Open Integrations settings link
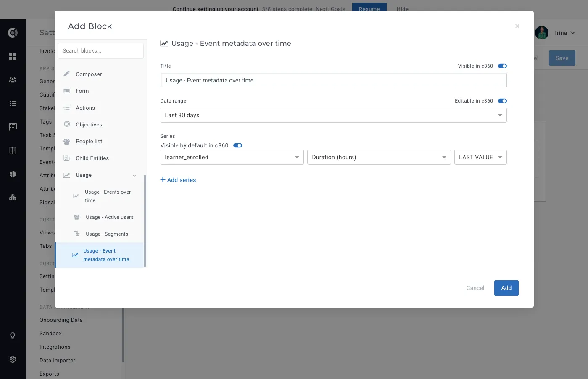This screenshot has height=379, width=588. point(55,347)
